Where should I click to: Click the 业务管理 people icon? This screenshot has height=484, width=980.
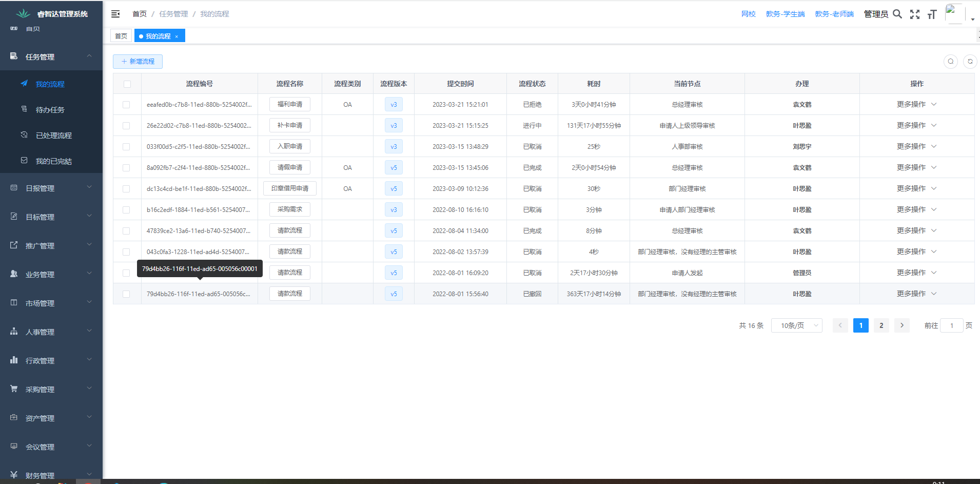pos(14,274)
